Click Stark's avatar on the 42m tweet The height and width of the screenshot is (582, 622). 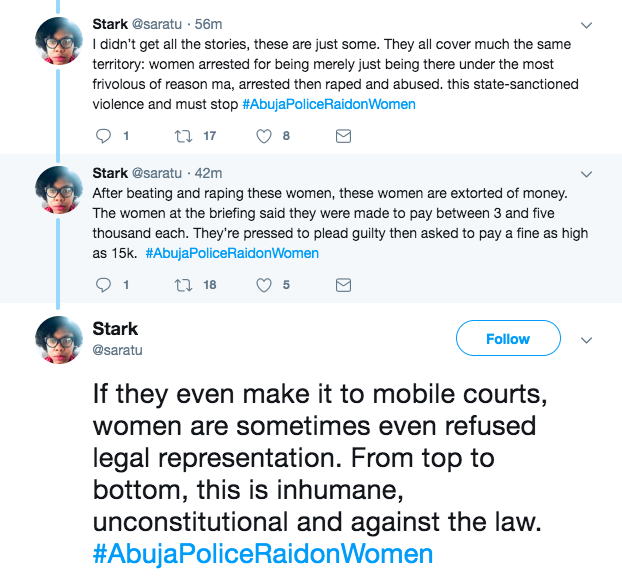(x=59, y=190)
